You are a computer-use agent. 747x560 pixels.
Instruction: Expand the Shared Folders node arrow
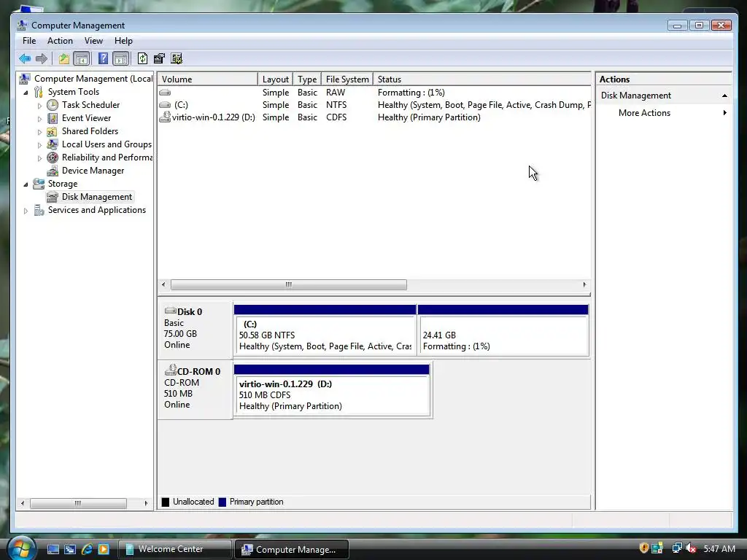click(39, 132)
